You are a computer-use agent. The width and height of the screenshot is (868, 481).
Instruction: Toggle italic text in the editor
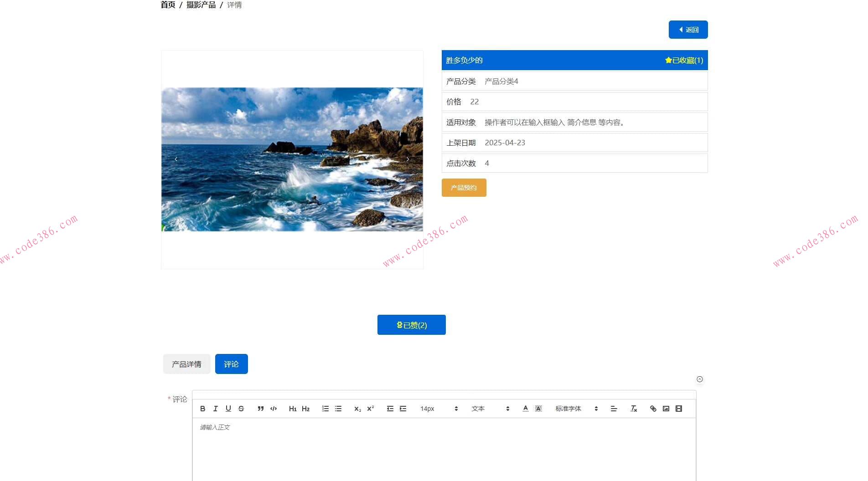[216, 409]
